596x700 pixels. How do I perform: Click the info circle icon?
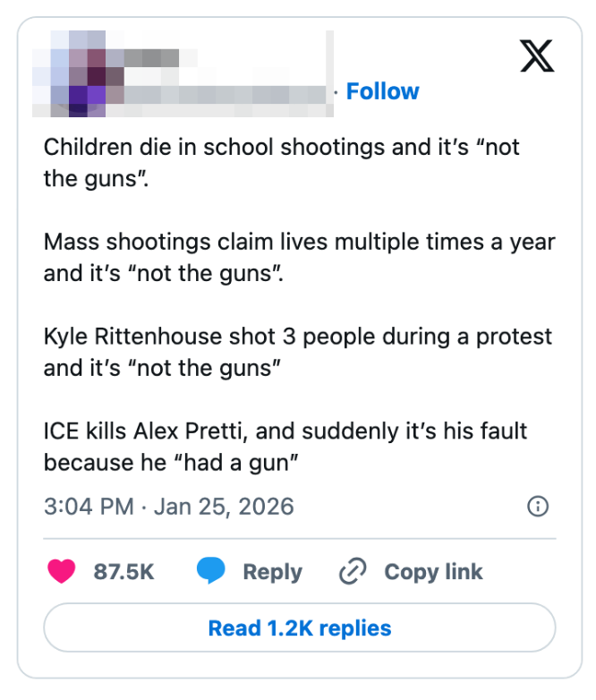pyautogui.click(x=538, y=507)
